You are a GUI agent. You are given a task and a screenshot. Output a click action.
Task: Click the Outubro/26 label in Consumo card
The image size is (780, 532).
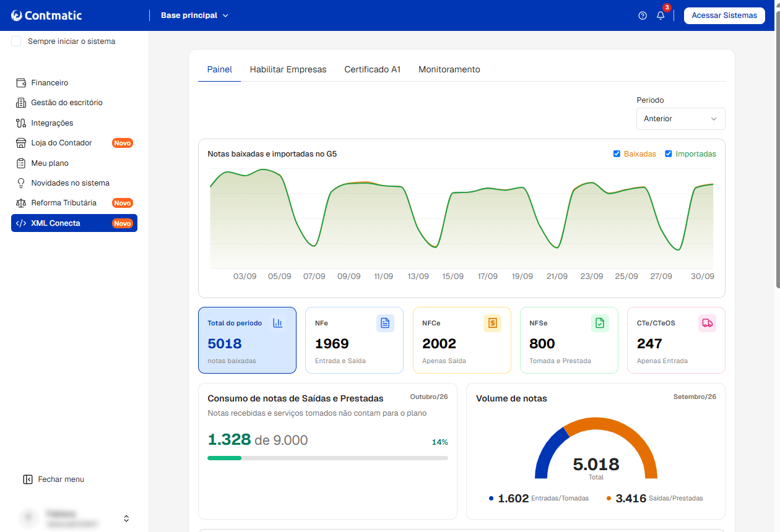[429, 397]
